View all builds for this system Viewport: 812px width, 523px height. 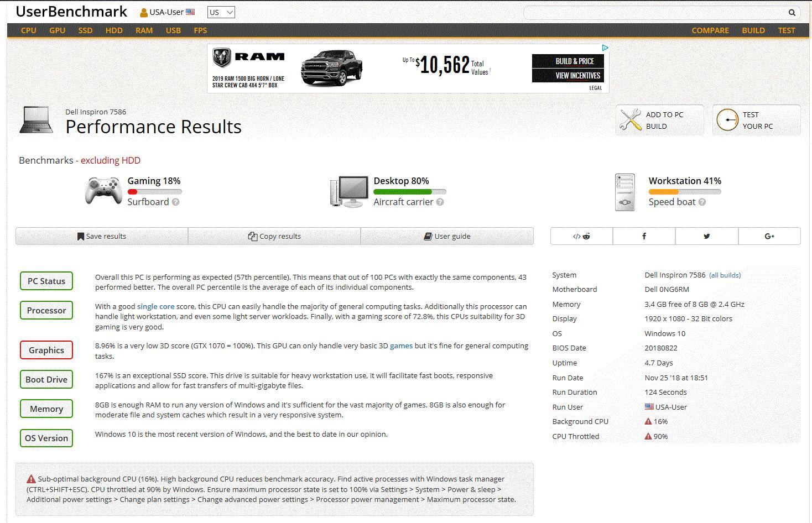click(725, 275)
